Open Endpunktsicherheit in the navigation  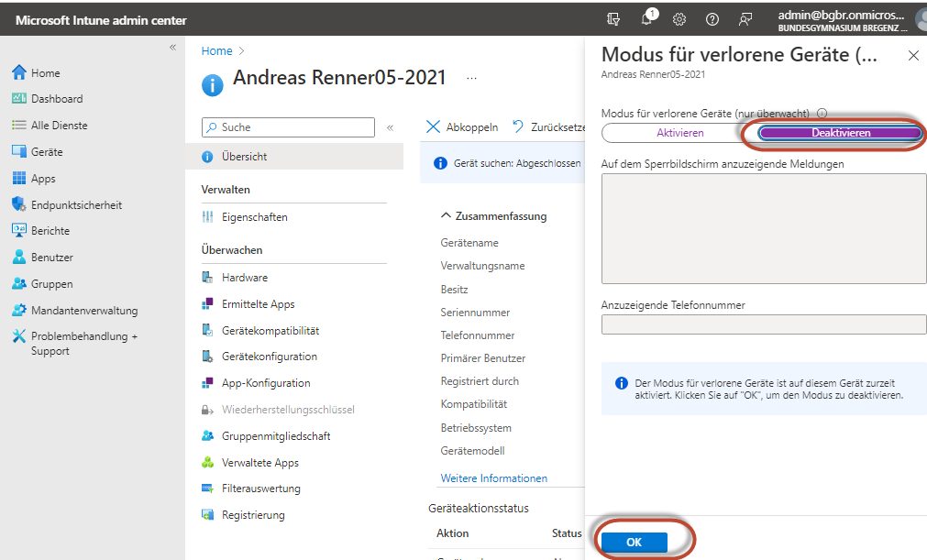tap(76, 205)
